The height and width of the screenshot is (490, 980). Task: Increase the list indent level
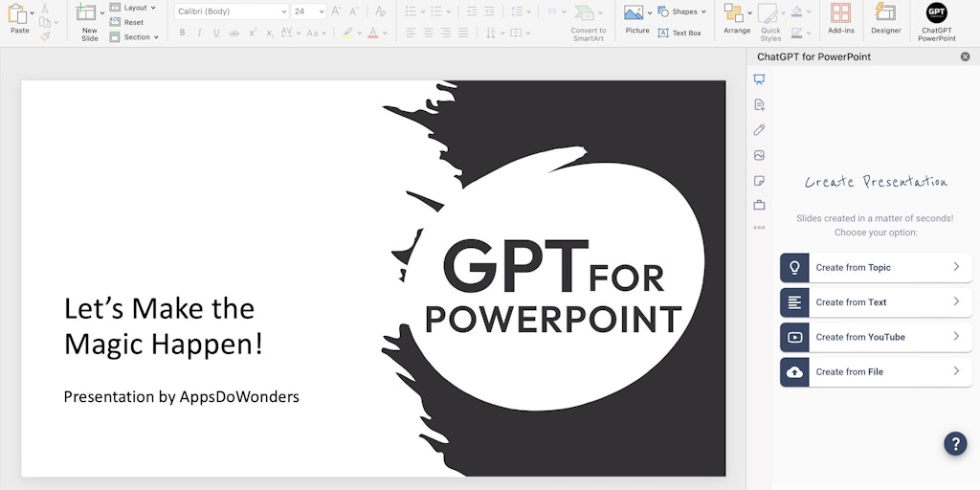coord(489,11)
